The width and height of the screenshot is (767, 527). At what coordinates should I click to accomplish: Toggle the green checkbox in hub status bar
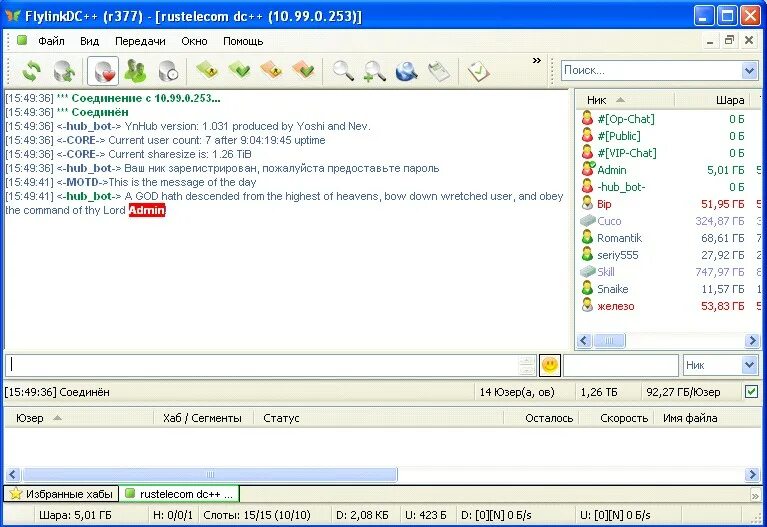coord(751,391)
